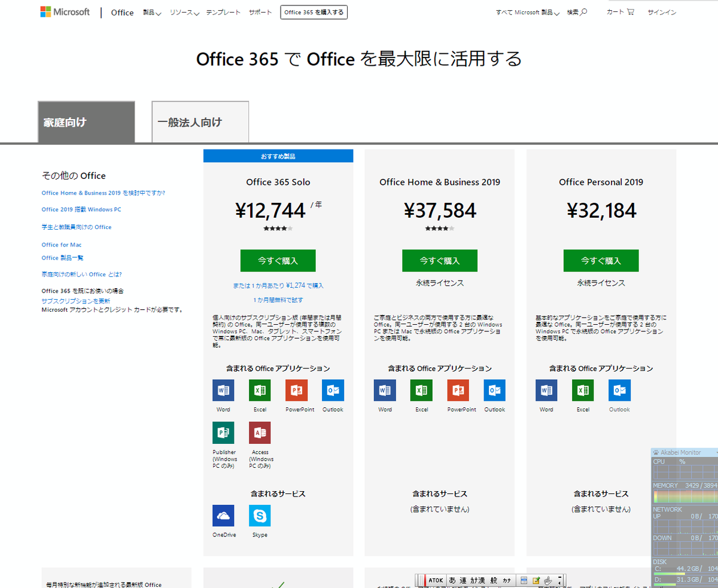Click Excel icon under Office Personal 2019
The width and height of the screenshot is (718, 588).
(x=583, y=390)
